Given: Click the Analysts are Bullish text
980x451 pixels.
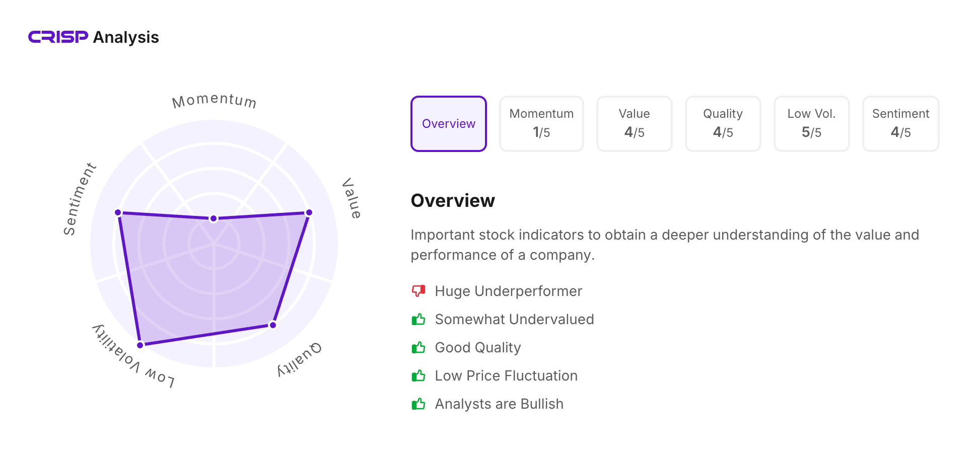Looking at the screenshot, I should click(499, 404).
